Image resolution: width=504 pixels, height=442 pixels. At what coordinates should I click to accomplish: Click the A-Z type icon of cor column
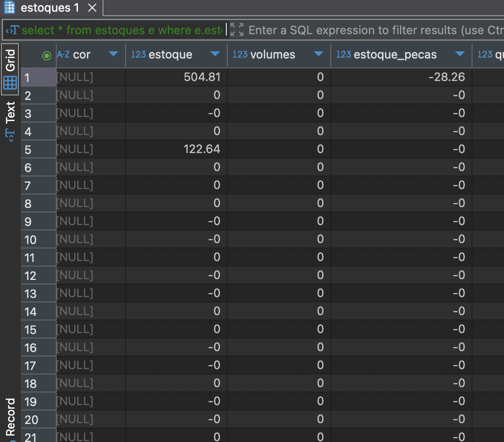point(63,55)
